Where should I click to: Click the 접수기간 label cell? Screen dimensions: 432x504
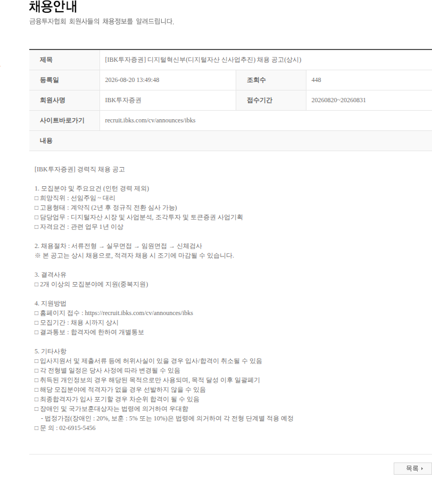point(271,100)
